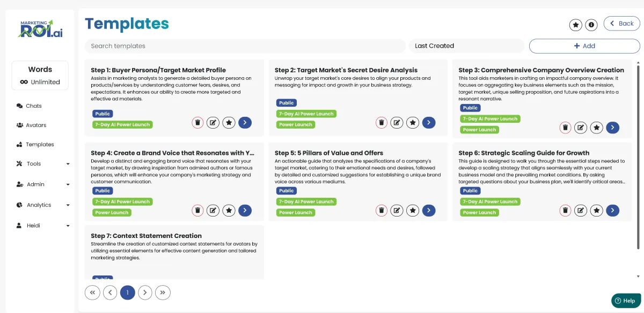Screen dimensions: 644x313
Task: Go to Chats in the sidebar
Action: 33,106
